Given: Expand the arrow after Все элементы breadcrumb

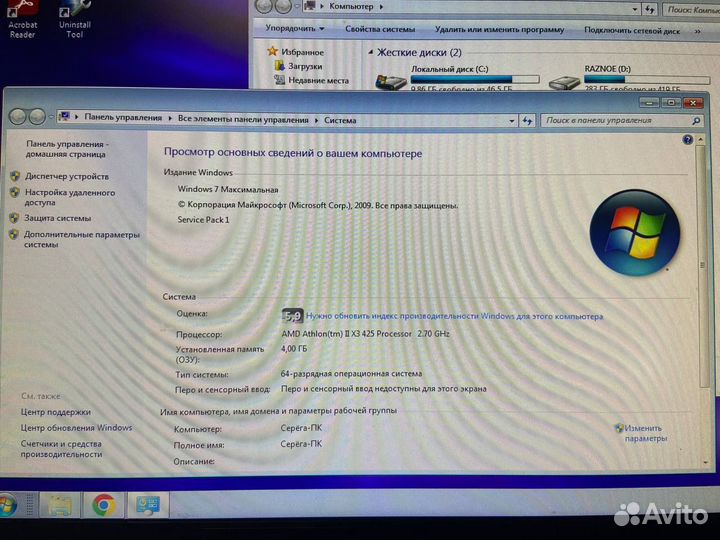Looking at the screenshot, I should [x=316, y=120].
